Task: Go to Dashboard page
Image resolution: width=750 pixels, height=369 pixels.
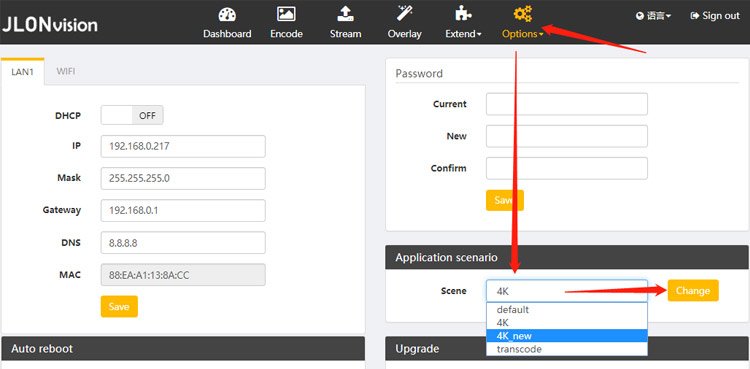Action: (x=227, y=34)
